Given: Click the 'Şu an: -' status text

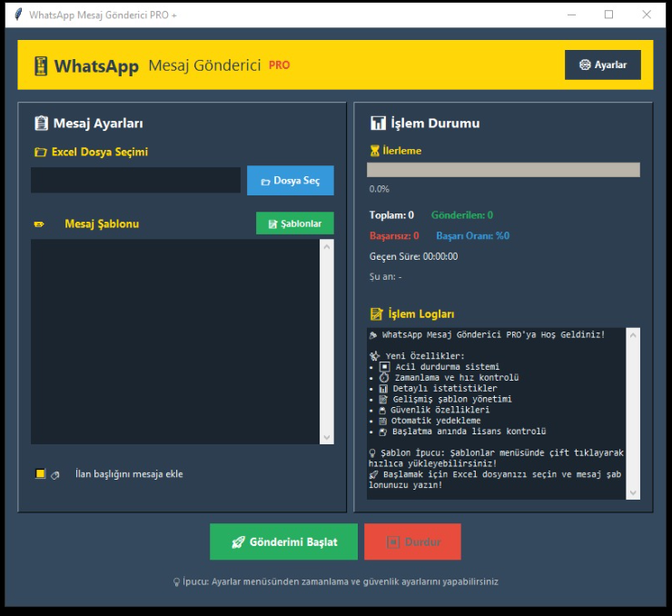Looking at the screenshot, I should pos(385,277).
